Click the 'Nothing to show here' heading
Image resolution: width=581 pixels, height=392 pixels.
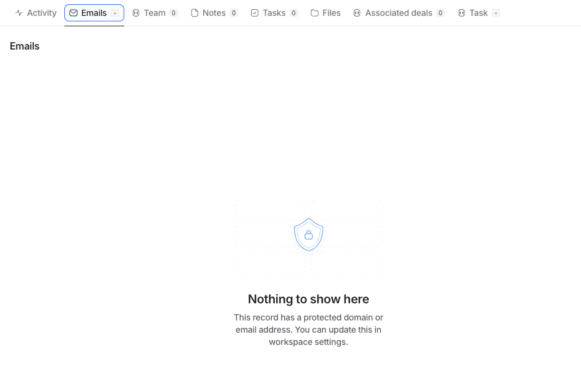[309, 299]
